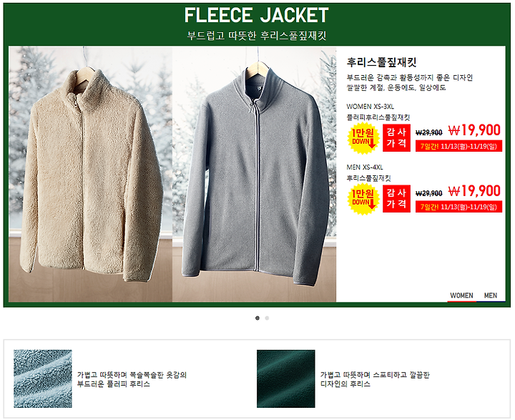Open the gray fleece jacket image
Image resolution: width=515 pixels, height=420 pixels.
[254, 174]
